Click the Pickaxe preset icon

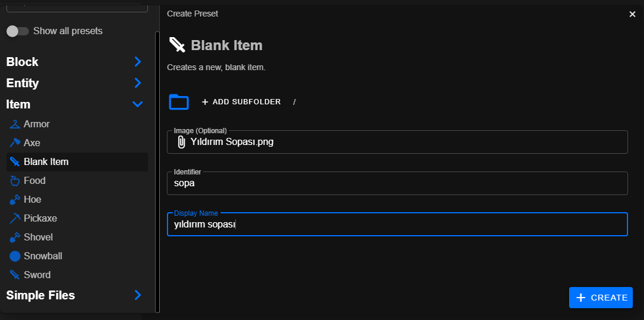pyautogui.click(x=15, y=219)
